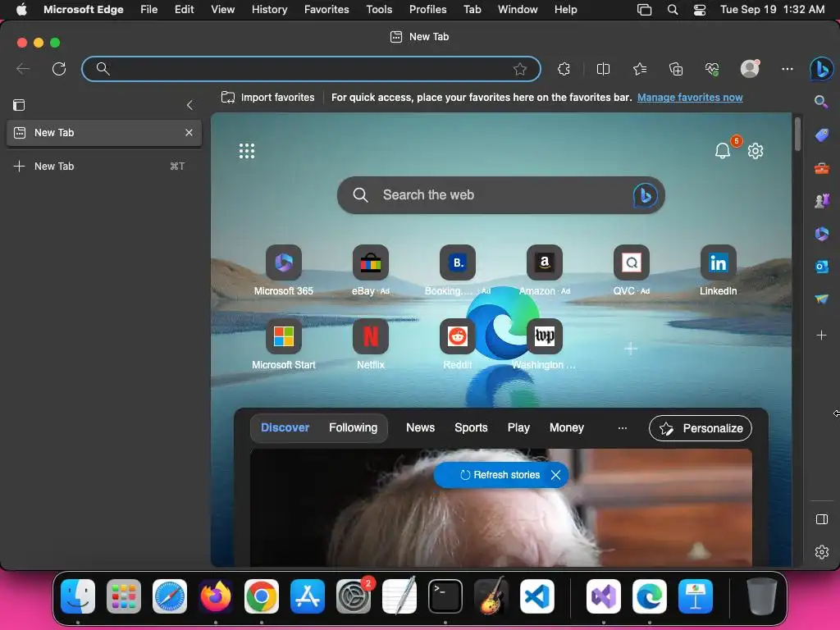
Task: Open the sidebar Tools briefcase icon
Action: click(821, 168)
